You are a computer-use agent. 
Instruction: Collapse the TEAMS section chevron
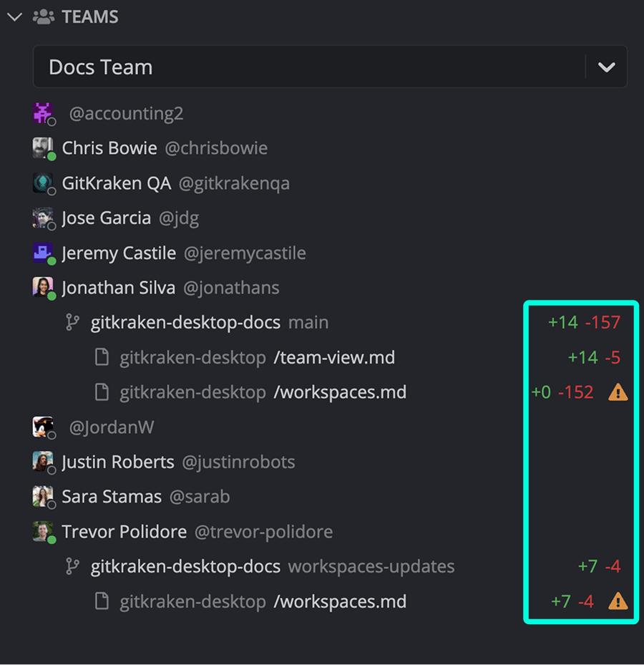(14, 16)
